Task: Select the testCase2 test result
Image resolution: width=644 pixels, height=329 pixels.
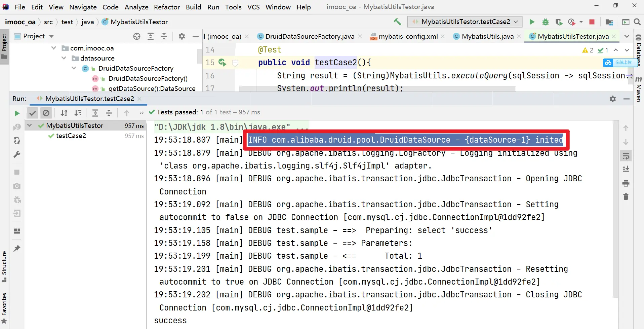Action: (x=71, y=136)
